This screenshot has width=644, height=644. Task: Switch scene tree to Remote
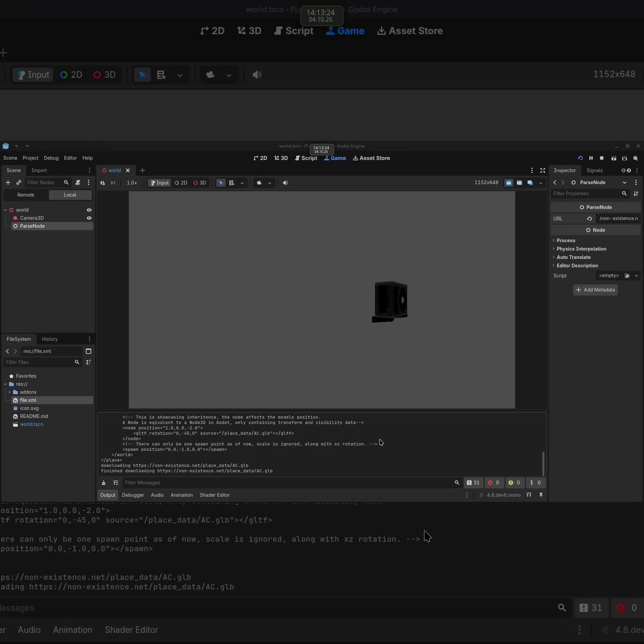coord(26,195)
